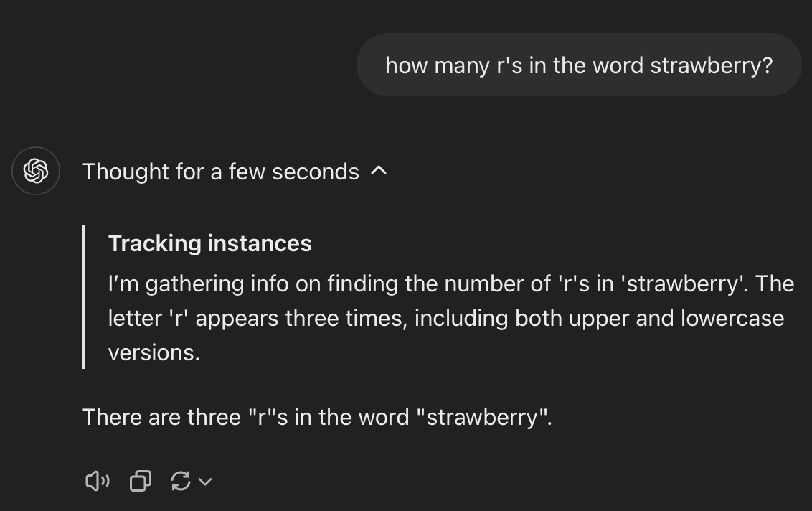Image resolution: width=812 pixels, height=511 pixels.
Task: Click "strawberry?" in the user's question
Action: point(711,65)
